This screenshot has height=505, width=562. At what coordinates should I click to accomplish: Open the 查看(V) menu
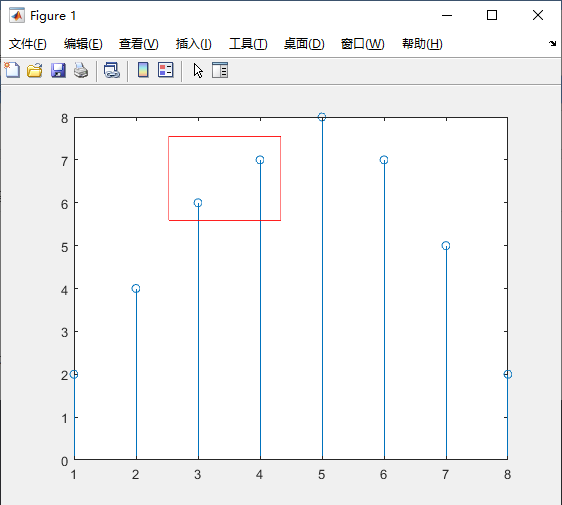(x=139, y=44)
